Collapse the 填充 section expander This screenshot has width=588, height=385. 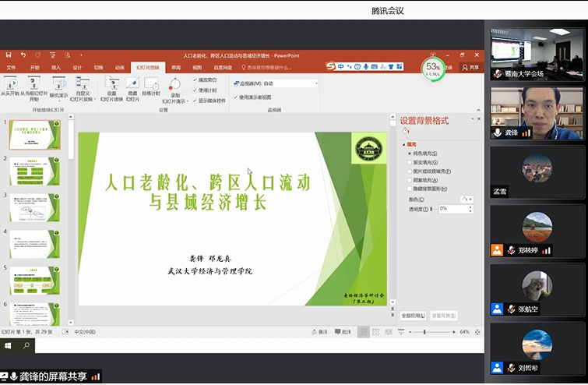403,144
